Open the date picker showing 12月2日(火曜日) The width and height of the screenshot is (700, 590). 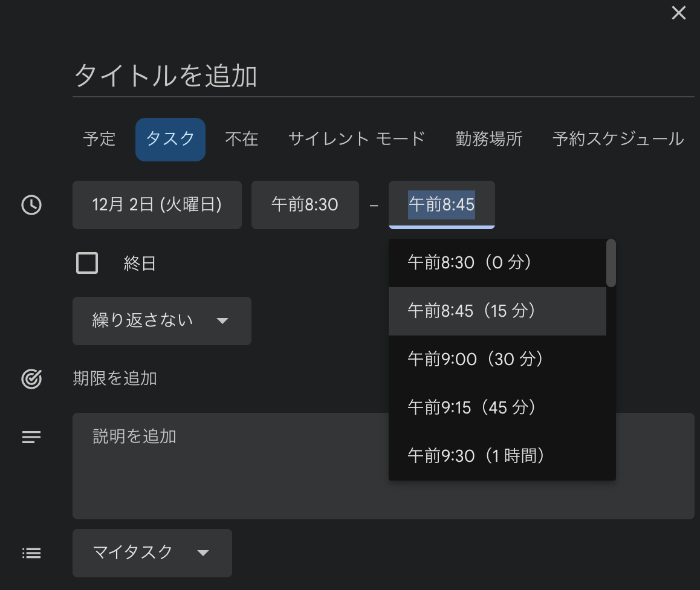pyautogui.click(x=157, y=205)
